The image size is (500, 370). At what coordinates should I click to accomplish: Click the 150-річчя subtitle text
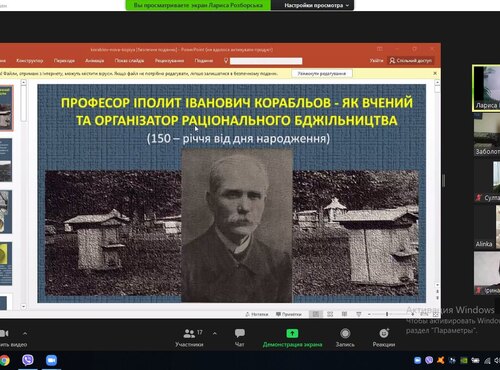coord(238,138)
